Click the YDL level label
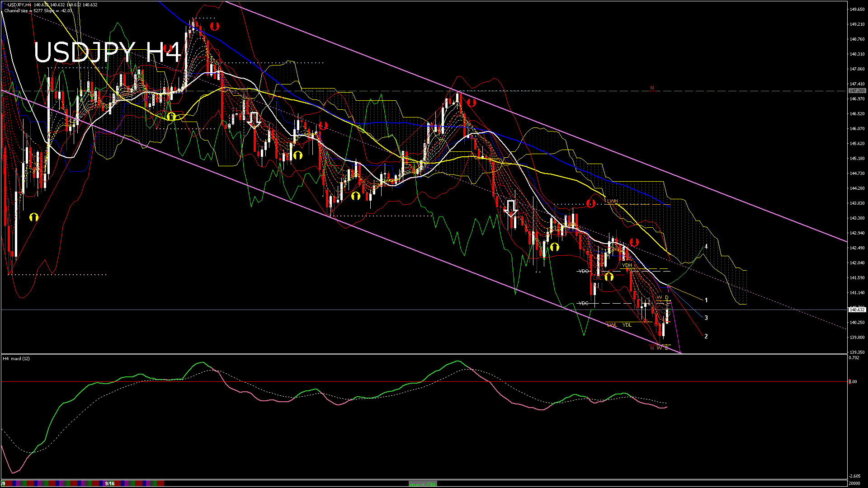Viewport: 868px width, 488px height. (x=627, y=325)
